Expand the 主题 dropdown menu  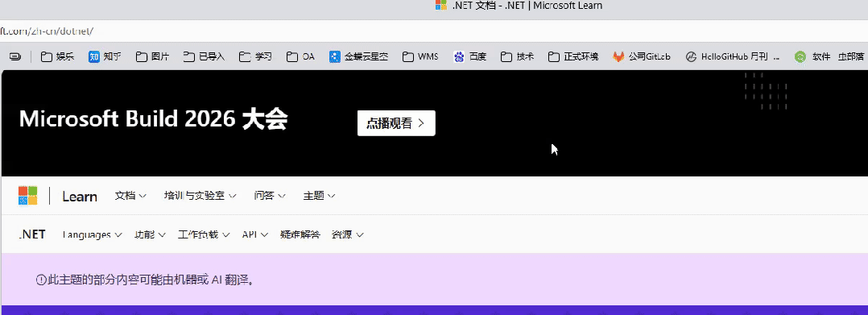320,196
